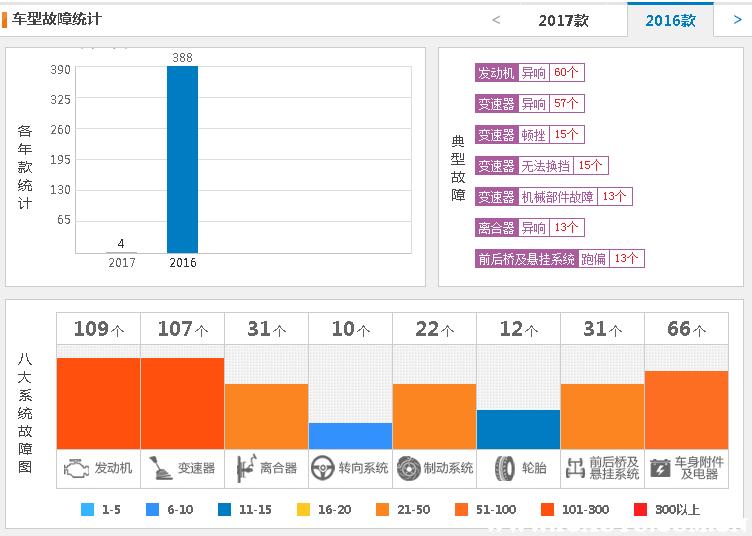The height and width of the screenshot is (536, 752).
Task: Click the tire (轮胎) icon
Action: tap(505, 468)
